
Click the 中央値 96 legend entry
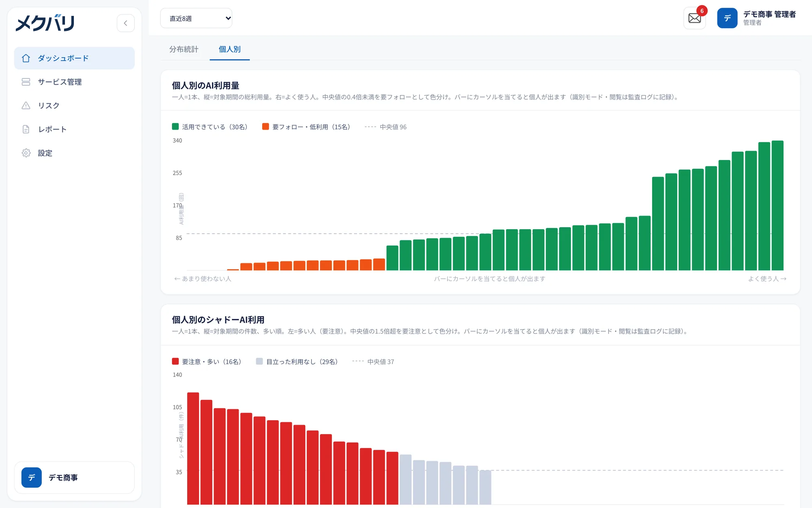pos(386,127)
